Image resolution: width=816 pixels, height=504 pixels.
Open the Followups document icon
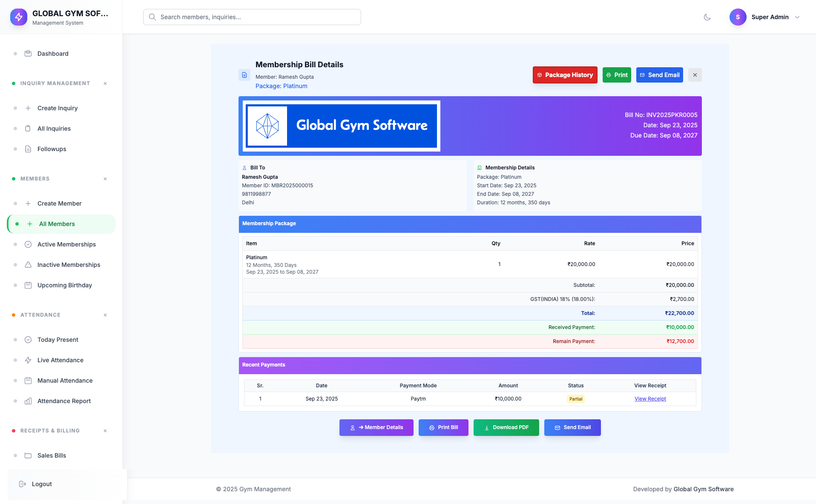pyautogui.click(x=28, y=149)
